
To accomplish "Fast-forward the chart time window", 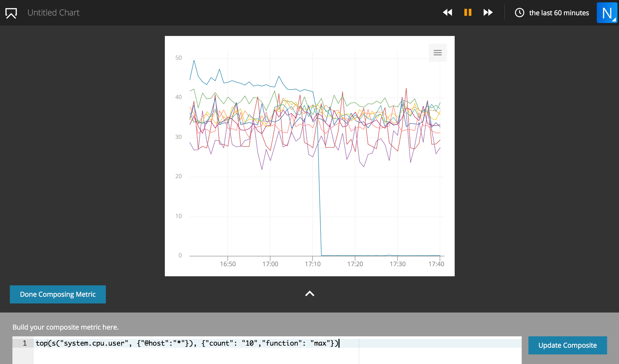I will pos(488,12).
